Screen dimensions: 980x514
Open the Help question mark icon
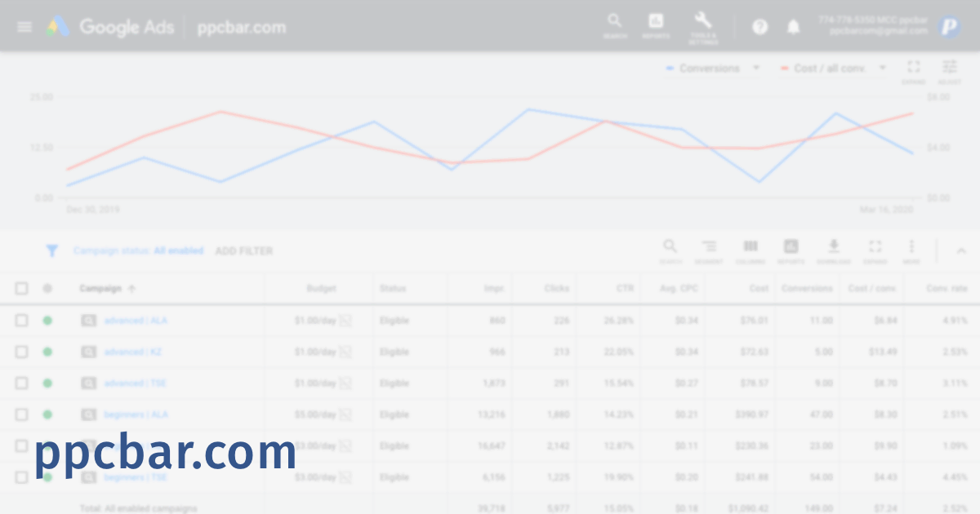760,27
